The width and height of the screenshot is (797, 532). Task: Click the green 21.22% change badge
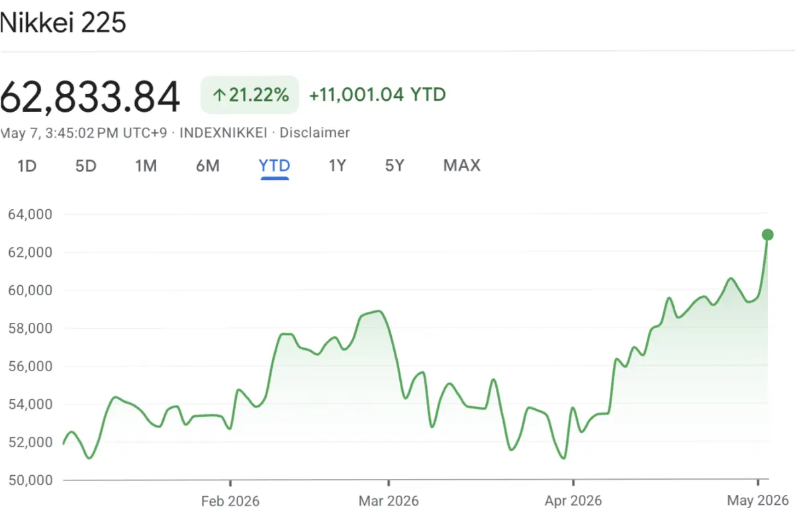250,95
